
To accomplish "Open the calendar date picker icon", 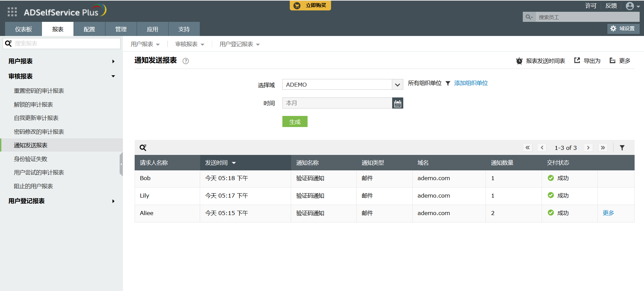I will [x=398, y=103].
